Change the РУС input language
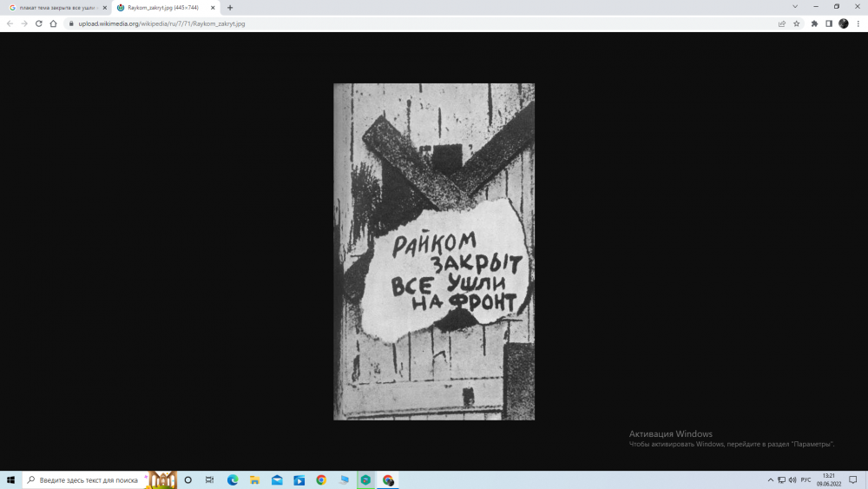Viewport: 868px width, 489px height. point(806,480)
